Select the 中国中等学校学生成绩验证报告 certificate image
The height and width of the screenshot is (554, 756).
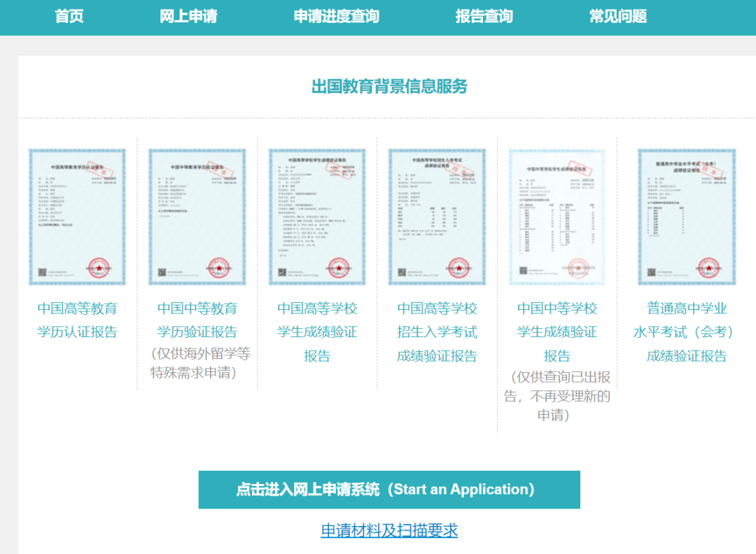coord(557,217)
